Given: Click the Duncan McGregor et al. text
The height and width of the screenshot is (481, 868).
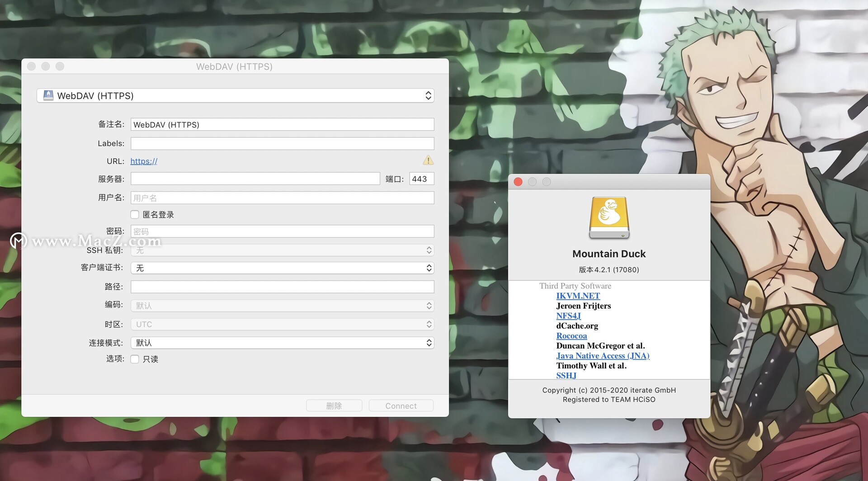Looking at the screenshot, I should click(601, 345).
